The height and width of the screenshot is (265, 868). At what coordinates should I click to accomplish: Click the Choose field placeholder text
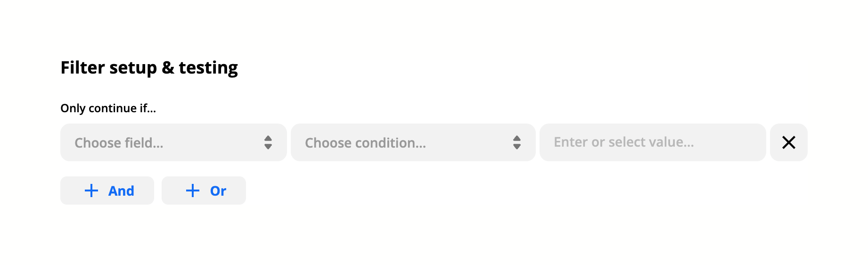pos(119,143)
